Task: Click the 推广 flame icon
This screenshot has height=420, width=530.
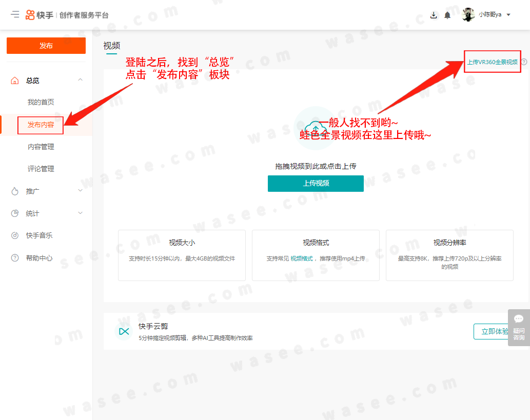Action: click(x=15, y=191)
